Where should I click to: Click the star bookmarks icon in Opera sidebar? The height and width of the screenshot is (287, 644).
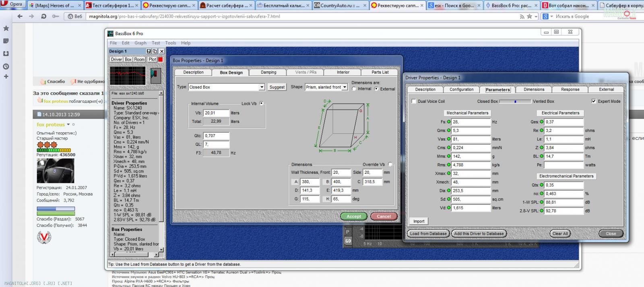(x=6, y=28)
